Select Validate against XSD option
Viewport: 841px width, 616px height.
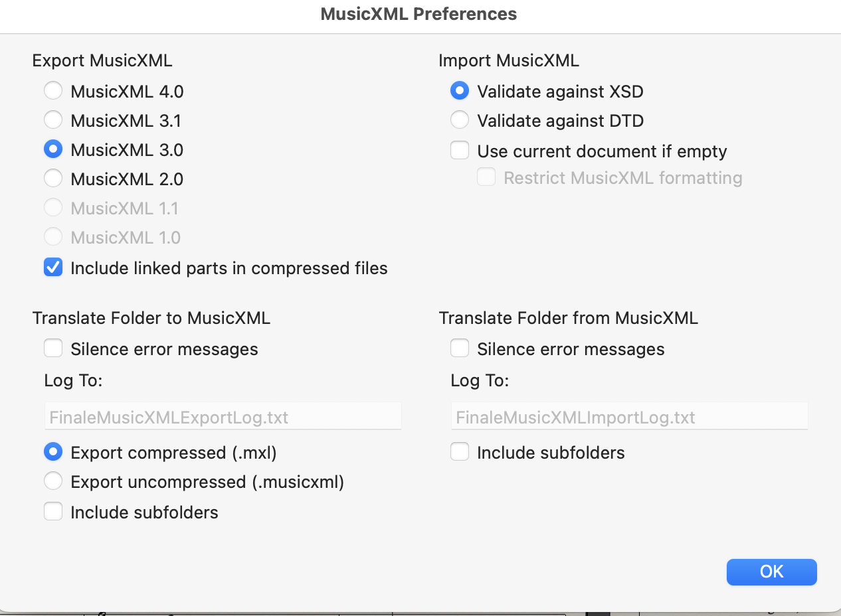(x=460, y=91)
